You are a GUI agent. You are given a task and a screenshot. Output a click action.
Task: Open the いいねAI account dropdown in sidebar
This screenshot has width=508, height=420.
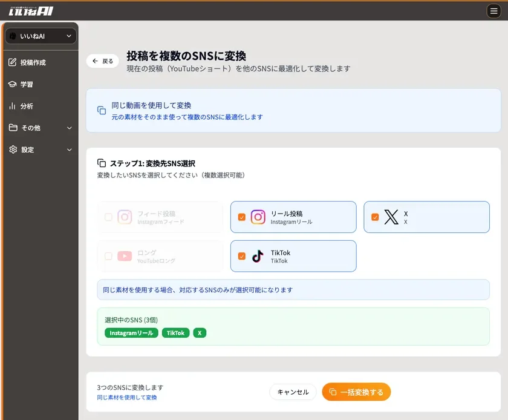coord(40,36)
